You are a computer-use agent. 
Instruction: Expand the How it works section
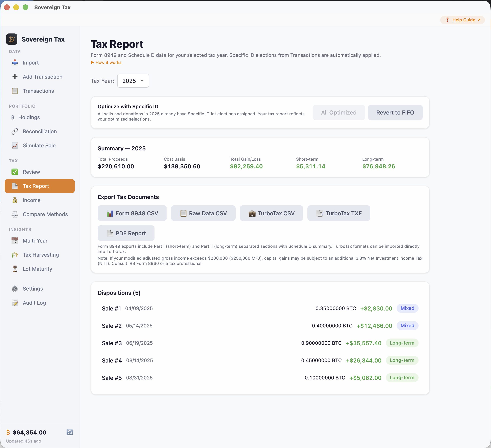tap(106, 62)
